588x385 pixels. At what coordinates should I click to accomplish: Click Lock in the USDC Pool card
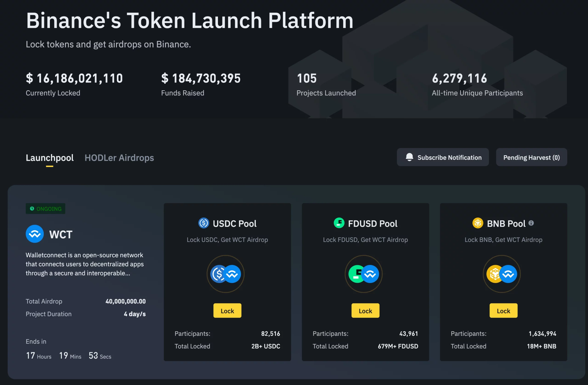pyautogui.click(x=227, y=311)
